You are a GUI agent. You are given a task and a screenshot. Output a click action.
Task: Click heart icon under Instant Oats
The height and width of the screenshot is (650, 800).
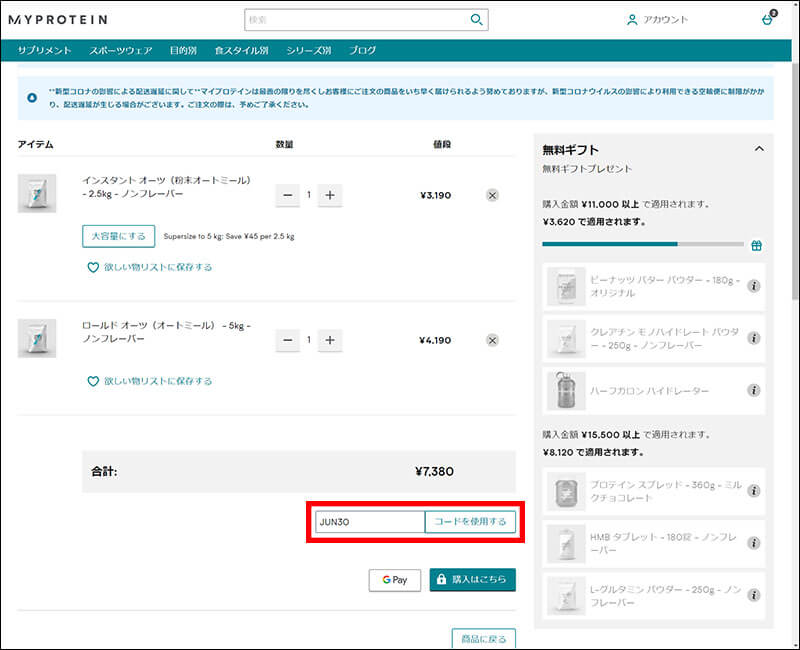pos(93,267)
